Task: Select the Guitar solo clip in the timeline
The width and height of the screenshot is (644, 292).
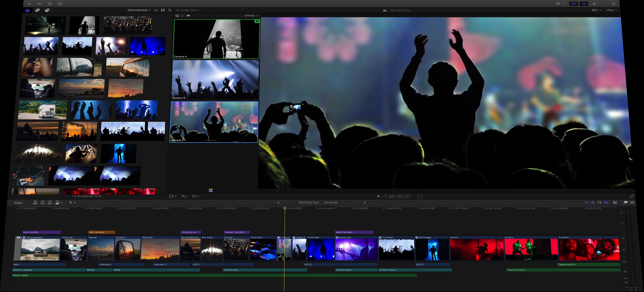Action: tap(356, 249)
